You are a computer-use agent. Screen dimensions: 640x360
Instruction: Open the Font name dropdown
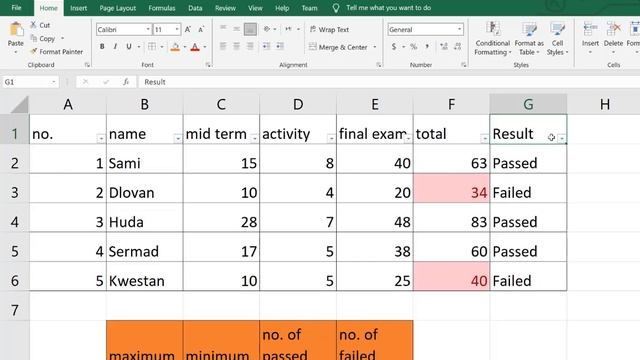point(148,29)
